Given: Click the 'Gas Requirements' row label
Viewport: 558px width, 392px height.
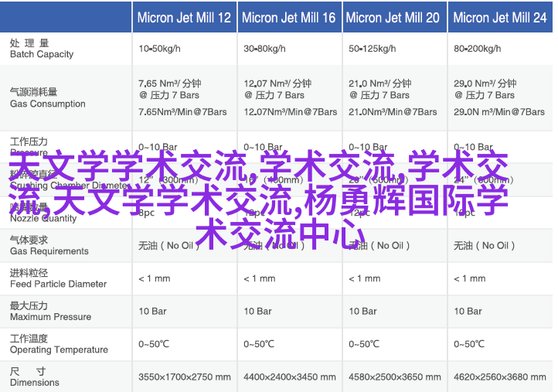Looking at the screenshot, I should [x=49, y=251].
